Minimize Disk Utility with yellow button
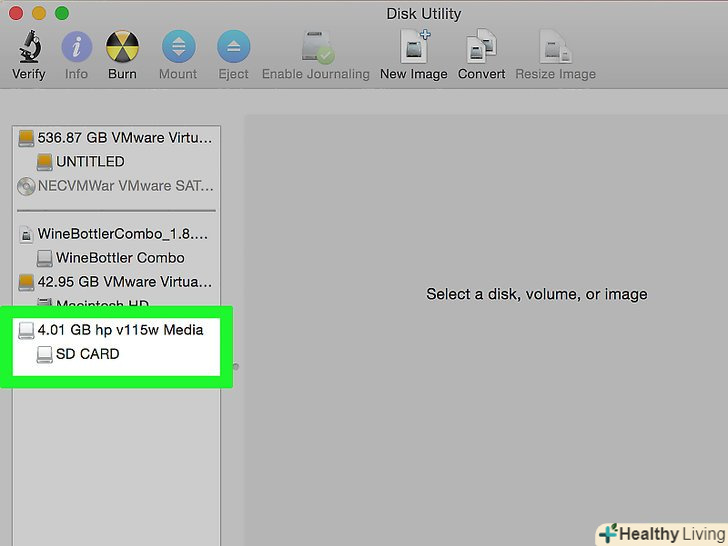The height and width of the screenshot is (546, 728). (x=39, y=13)
